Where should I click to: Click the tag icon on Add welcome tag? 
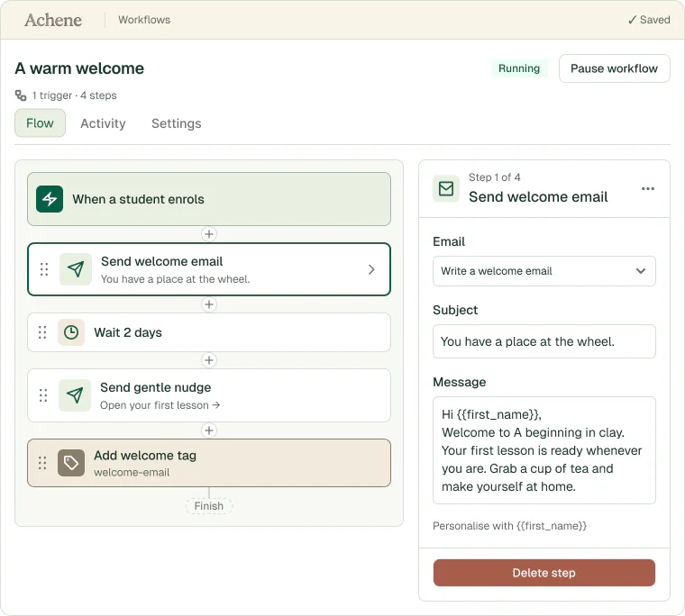point(71,463)
